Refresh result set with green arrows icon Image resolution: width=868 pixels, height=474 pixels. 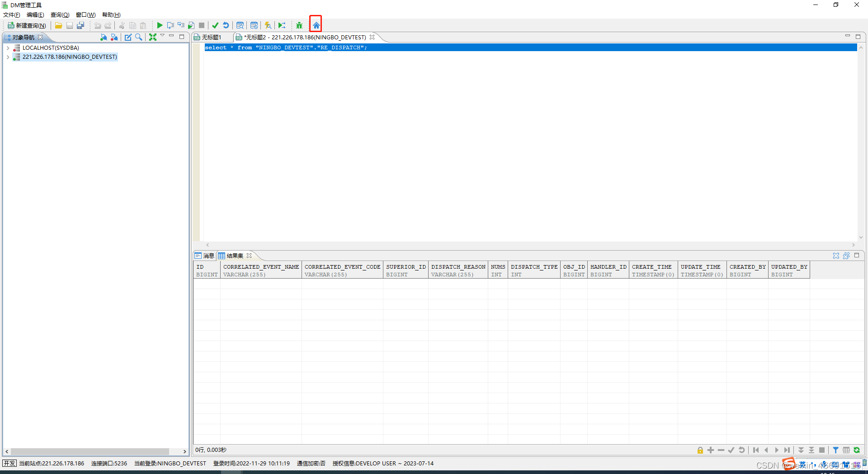[857, 450]
